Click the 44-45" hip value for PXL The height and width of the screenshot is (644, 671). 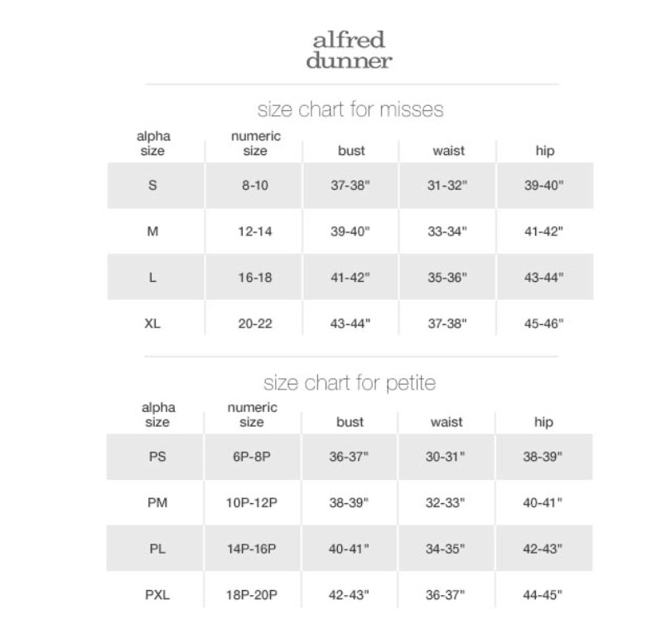point(543,594)
